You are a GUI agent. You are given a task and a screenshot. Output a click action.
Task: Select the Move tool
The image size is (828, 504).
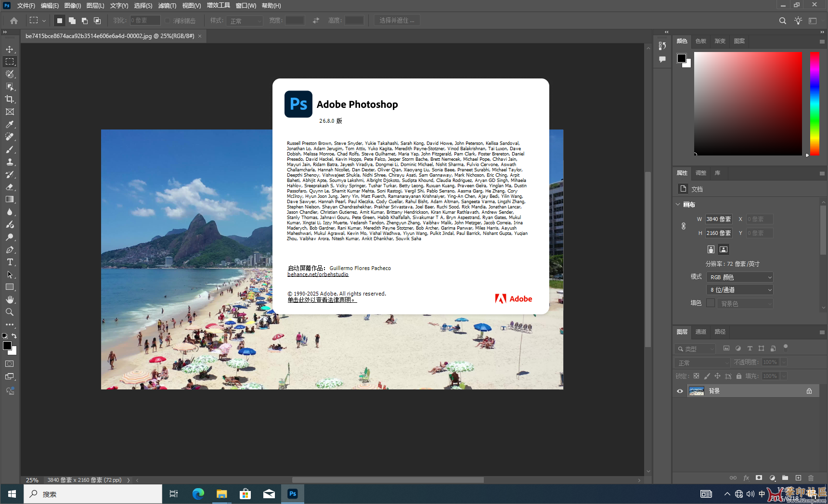point(10,49)
